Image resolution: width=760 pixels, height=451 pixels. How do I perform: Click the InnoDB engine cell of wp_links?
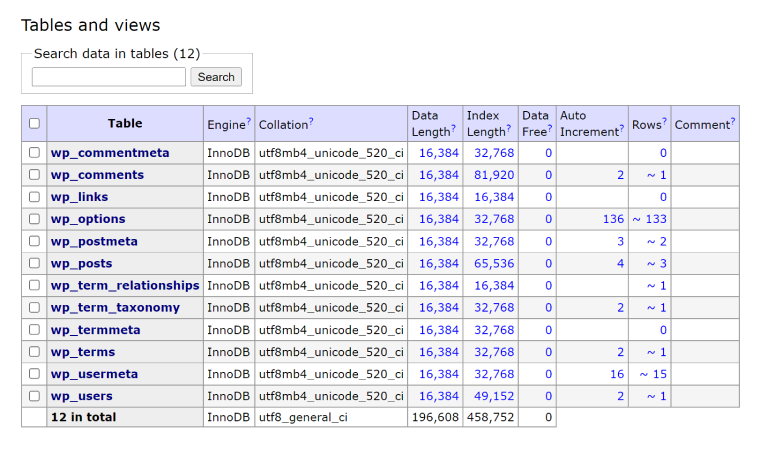tap(228, 197)
